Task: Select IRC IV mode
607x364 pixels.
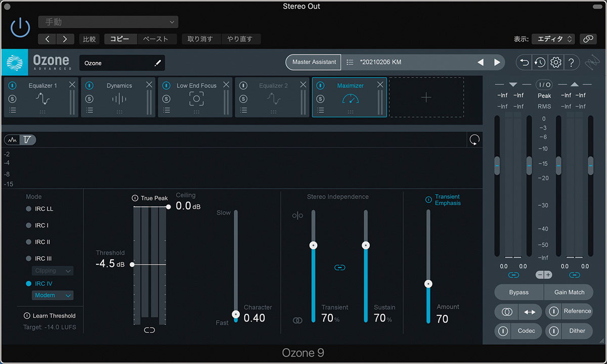Action: click(39, 284)
